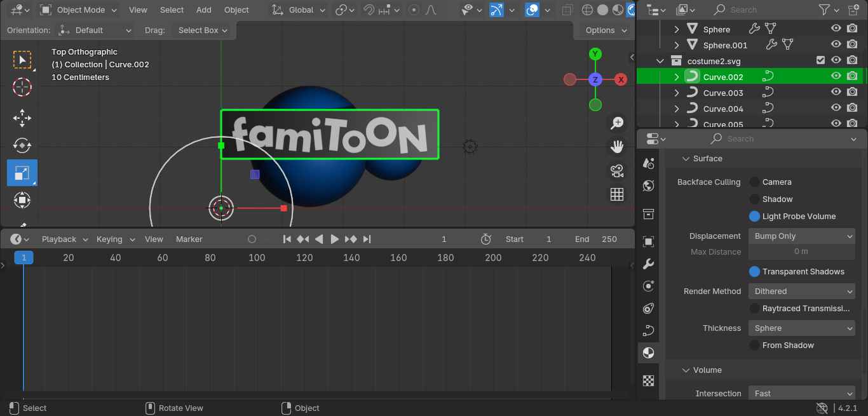This screenshot has height=416, width=868.
Task: Open the Add menu
Action: tap(204, 10)
